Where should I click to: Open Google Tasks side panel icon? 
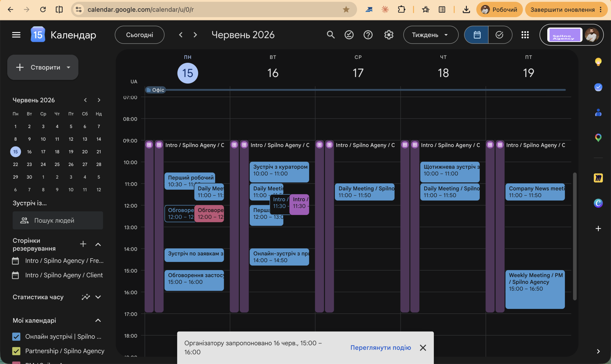pyautogui.click(x=598, y=87)
